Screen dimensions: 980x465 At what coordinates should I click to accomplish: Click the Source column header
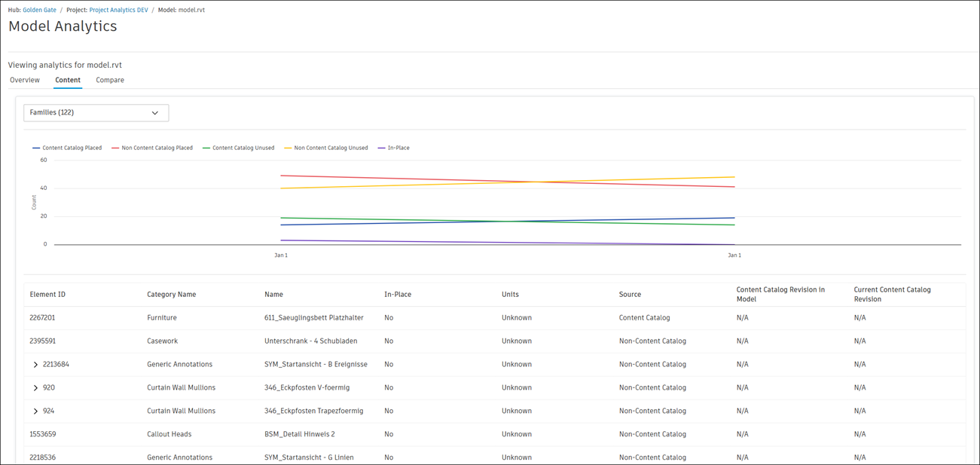click(x=630, y=295)
